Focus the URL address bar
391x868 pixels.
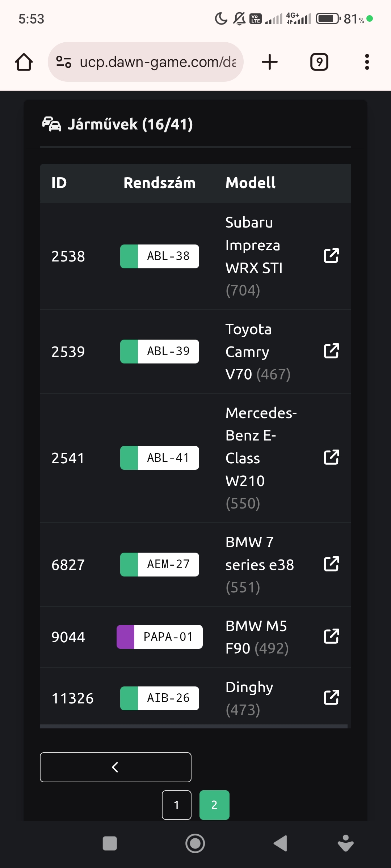[x=157, y=62]
